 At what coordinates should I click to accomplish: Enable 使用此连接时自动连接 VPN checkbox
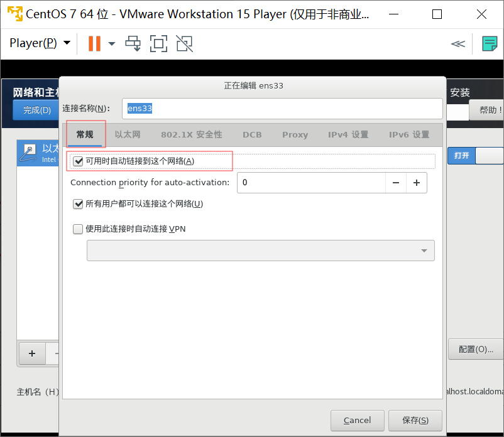[x=78, y=229]
